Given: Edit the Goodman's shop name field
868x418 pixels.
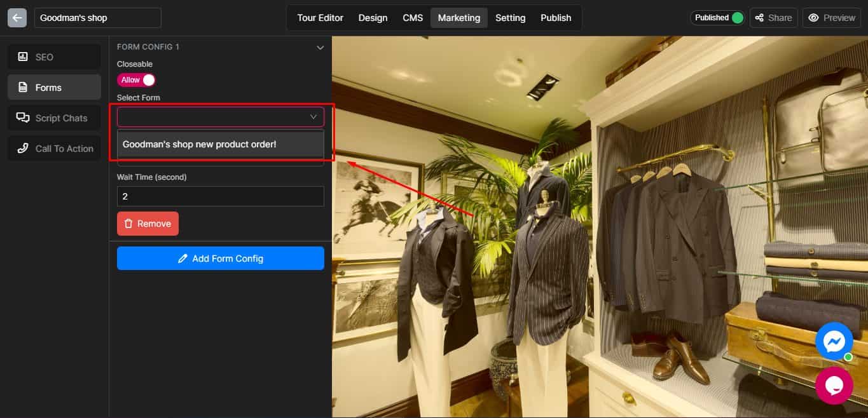Looking at the screenshot, I should pos(97,18).
